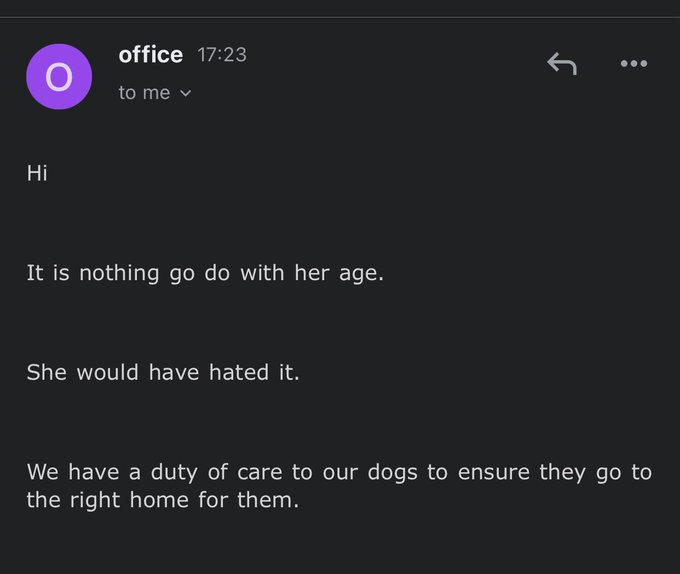Click the word 'age.' in the email
The width and height of the screenshot is (680, 574).
click(x=361, y=275)
